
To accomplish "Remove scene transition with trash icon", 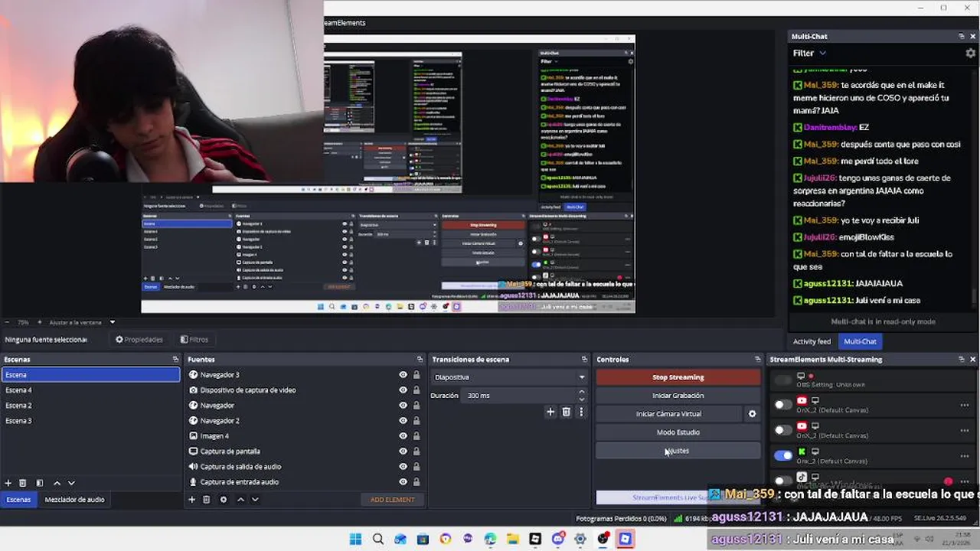I will 567,412.
